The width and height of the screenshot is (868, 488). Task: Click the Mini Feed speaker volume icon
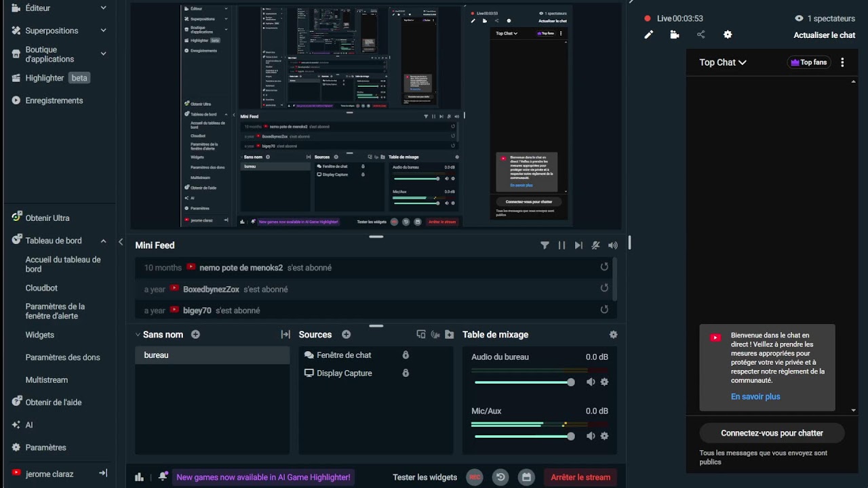[613, 245]
